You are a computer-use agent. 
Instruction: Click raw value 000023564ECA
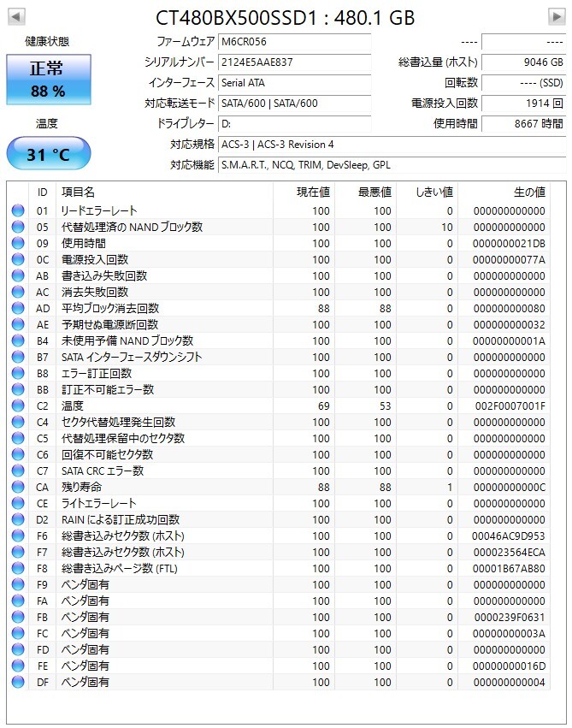point(510,552)
